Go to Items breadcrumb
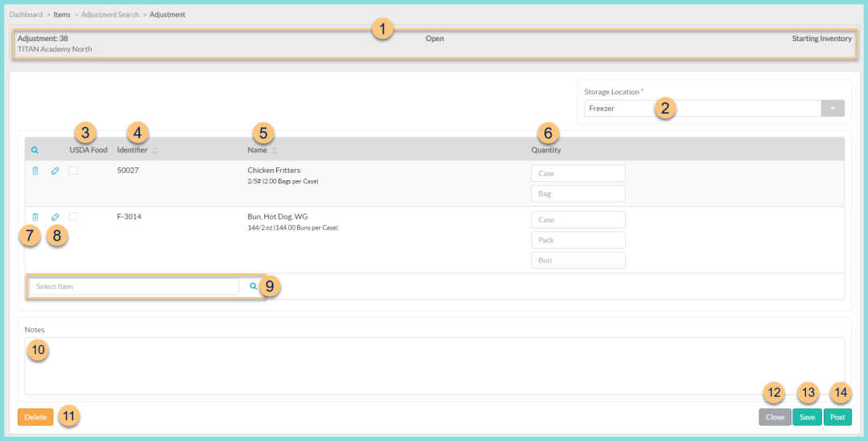The width and height of the screenshot is (868, 441). 62,14
